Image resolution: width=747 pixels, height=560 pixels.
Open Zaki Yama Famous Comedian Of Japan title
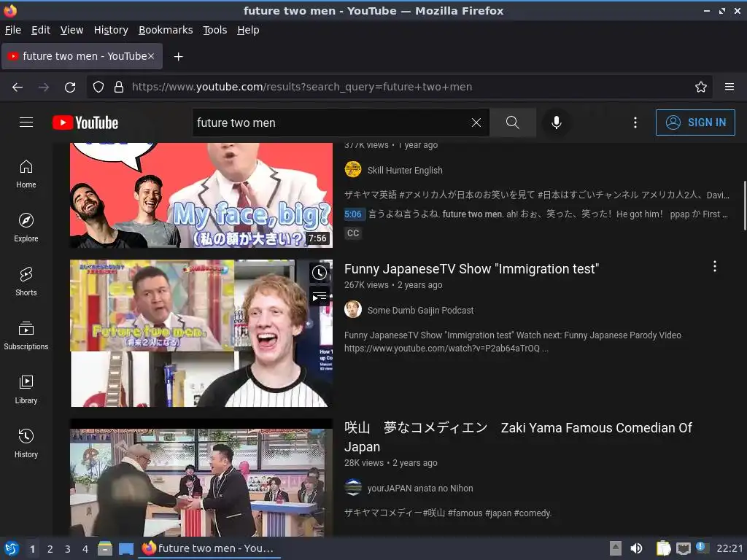pos(519,437)
